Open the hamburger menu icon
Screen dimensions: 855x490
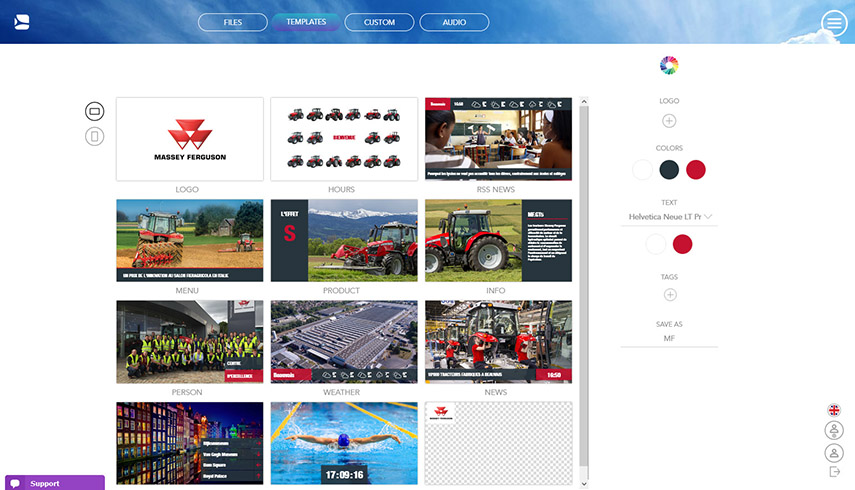(834, 23)
